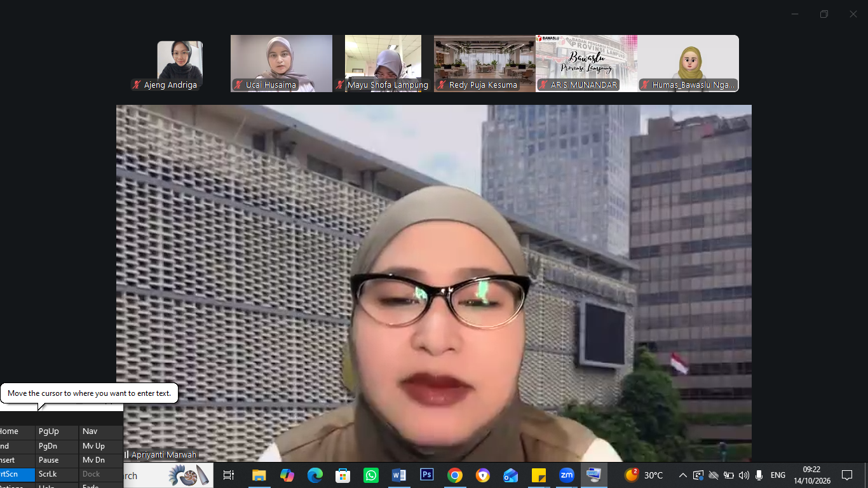The height and width of the screenshot is (488, 868).
Task: Open the 30°C weather widget
Action: click(x=644, y=475)
